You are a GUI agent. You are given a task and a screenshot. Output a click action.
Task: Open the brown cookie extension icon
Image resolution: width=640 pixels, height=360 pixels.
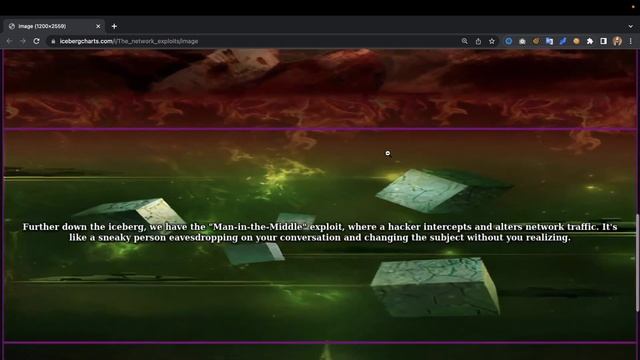point(536,41)
